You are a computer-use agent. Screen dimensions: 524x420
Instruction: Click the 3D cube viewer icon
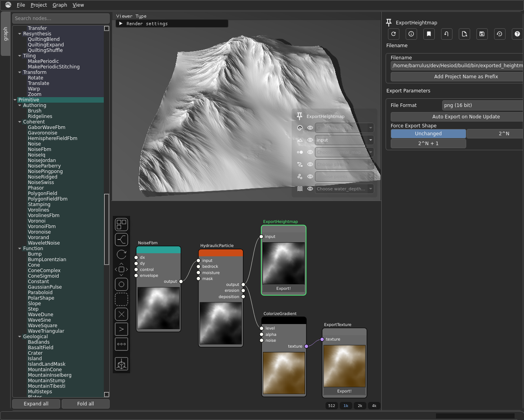[121, 364]
